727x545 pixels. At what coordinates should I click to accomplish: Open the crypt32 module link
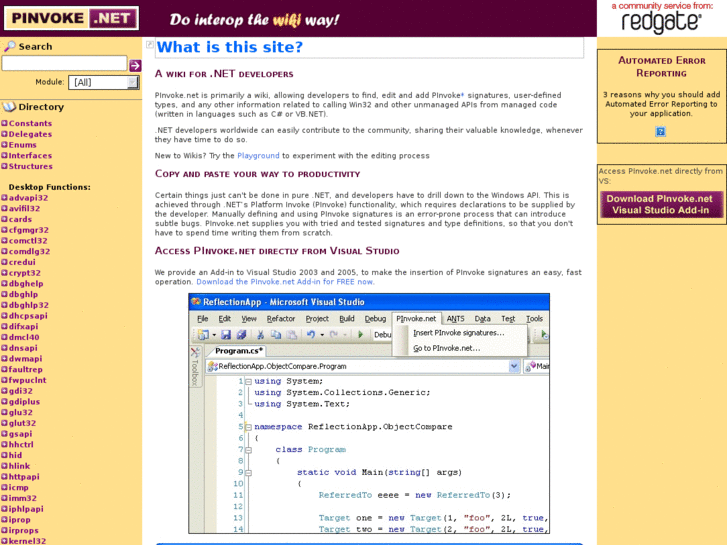[x=25, y=273]
